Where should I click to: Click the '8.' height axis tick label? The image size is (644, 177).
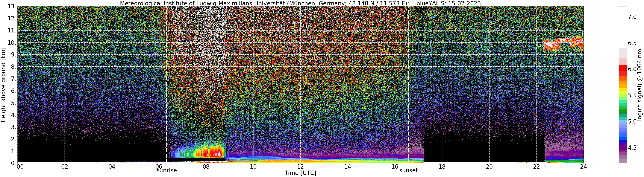[x=14, y=67]
